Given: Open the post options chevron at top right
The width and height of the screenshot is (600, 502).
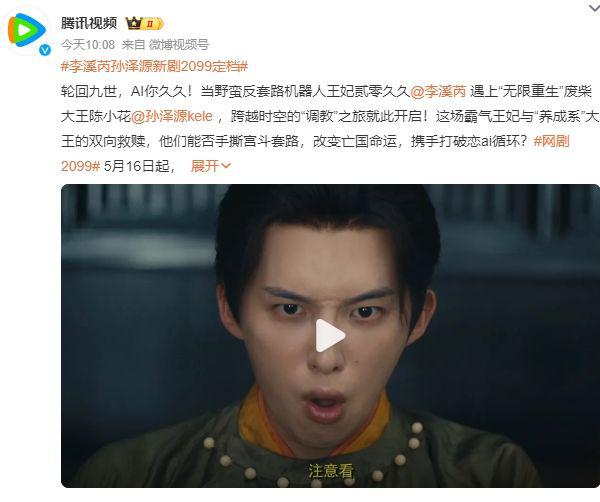Looking at the screenshot, I should [594, 8].
